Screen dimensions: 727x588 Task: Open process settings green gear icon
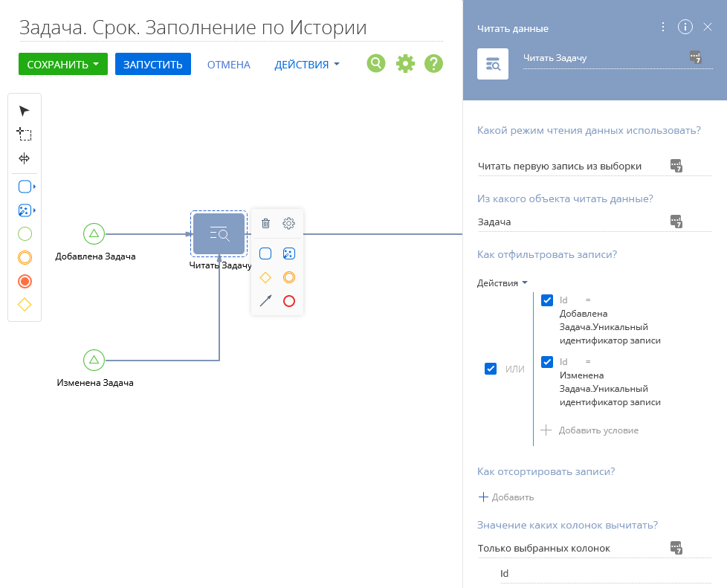pos(405,63)
